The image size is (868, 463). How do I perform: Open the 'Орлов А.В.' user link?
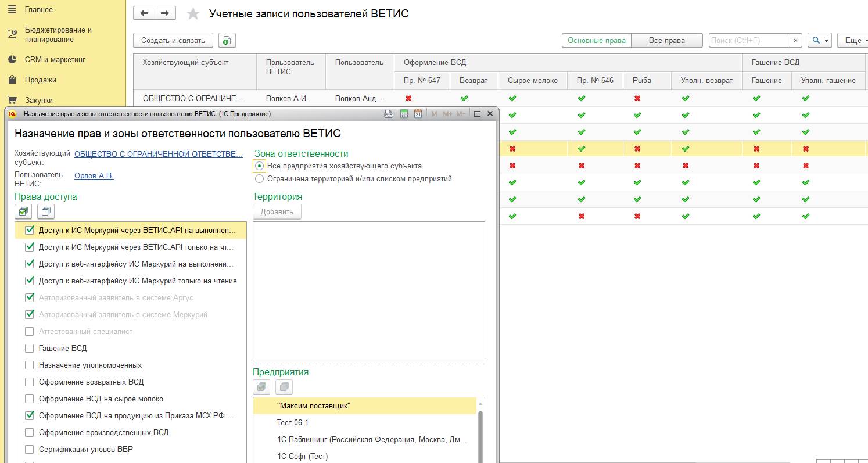[94, 175]
